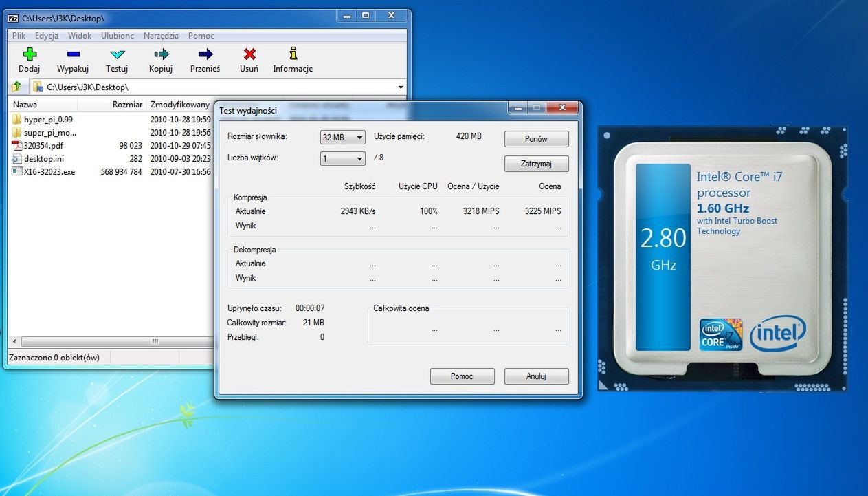868x496 pixels.
Task: Click 2943 KB/s speed value
Action: [x=358, y=211]
